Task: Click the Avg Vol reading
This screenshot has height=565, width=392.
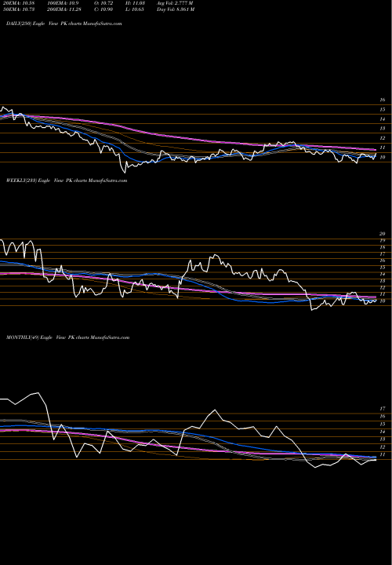Action: click(x=175, y=3)
